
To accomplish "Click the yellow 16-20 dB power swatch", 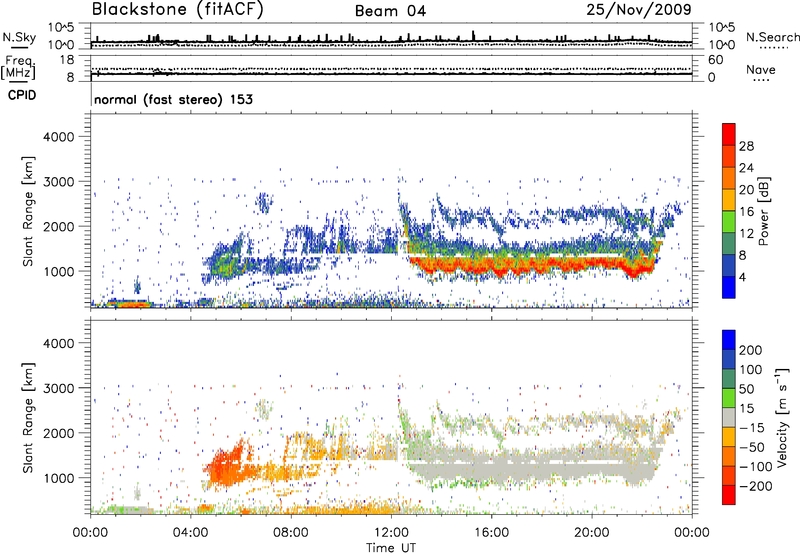I will point(729,199).
